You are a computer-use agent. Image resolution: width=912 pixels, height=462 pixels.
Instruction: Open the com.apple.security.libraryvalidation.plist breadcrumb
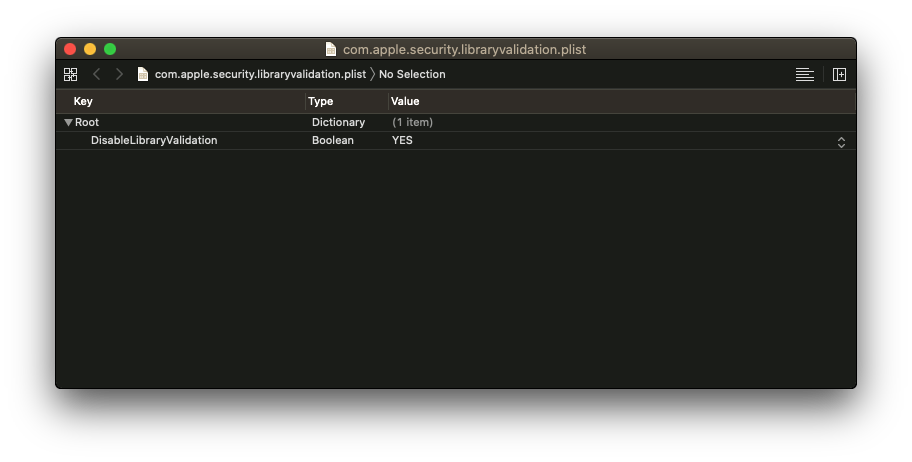(260, 74)
